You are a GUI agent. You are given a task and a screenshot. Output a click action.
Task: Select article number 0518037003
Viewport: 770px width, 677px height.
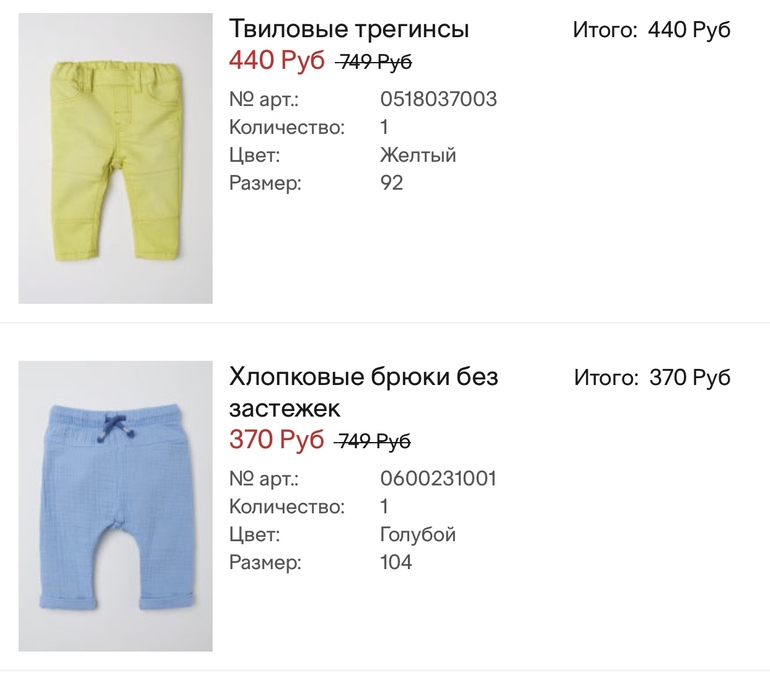click(x=439, y=100)
